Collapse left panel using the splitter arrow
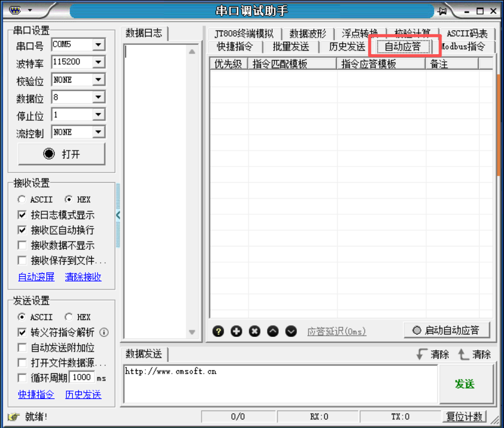This screenshot has width=504, height=428. pos(118,215)
